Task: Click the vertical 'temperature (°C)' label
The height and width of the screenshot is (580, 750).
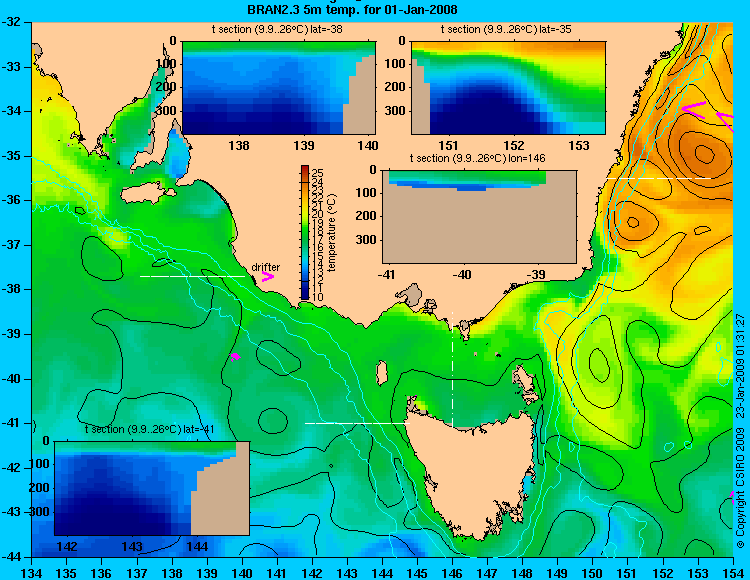Action: tap(333, 233)
